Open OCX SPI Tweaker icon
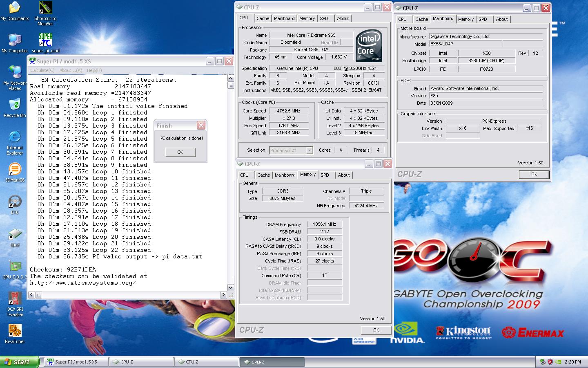 [x=15, y=304]
